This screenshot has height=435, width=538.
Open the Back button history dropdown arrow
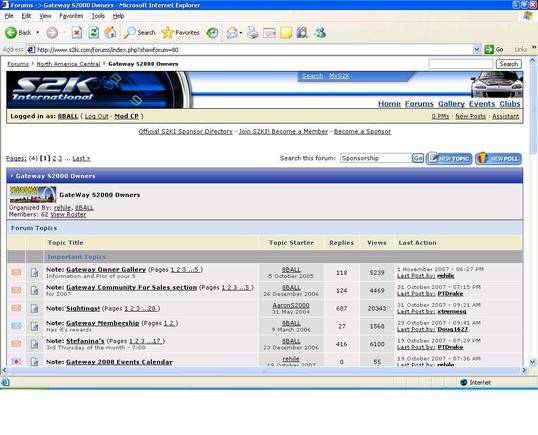click(x=37, y=33)
